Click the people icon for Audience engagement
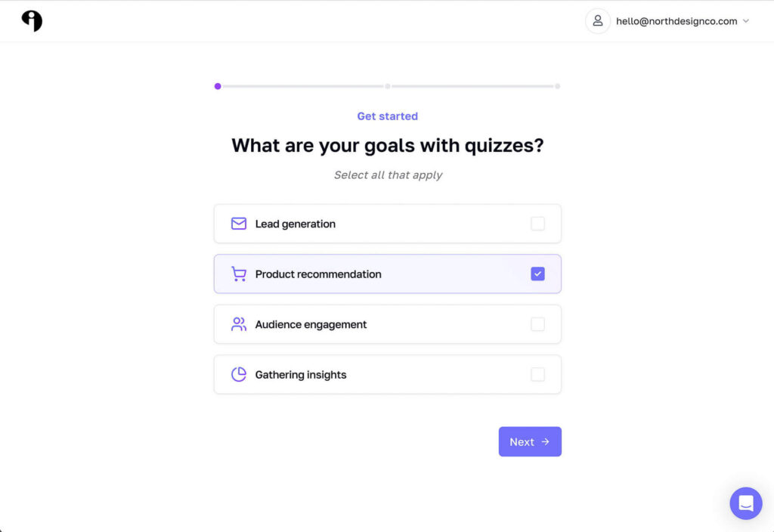Viewport: 774px width, 532px height. [239, 324]
